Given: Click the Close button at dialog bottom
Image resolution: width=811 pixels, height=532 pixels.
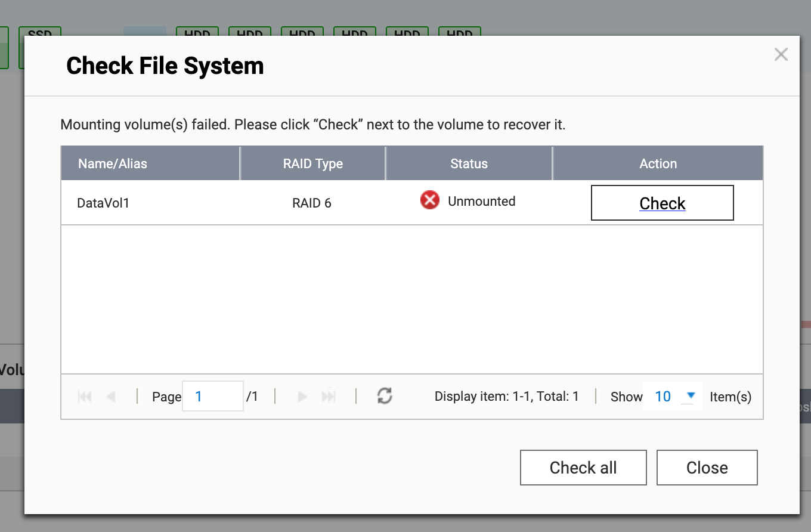Looking at the screenshot, I should pyautogui.click(x=707, y=468).
